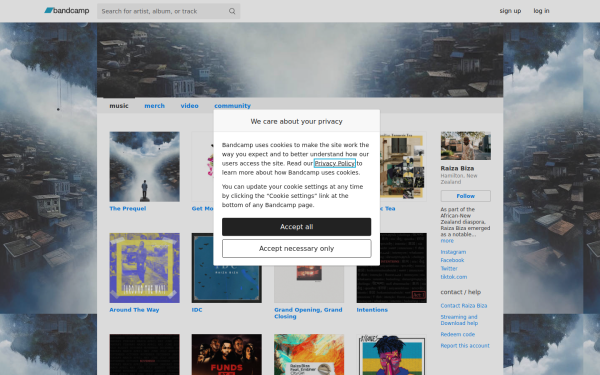The width and height of the screenshot is (600, 375).
Task: Switch to the video tab
Action: pos(189,106)
